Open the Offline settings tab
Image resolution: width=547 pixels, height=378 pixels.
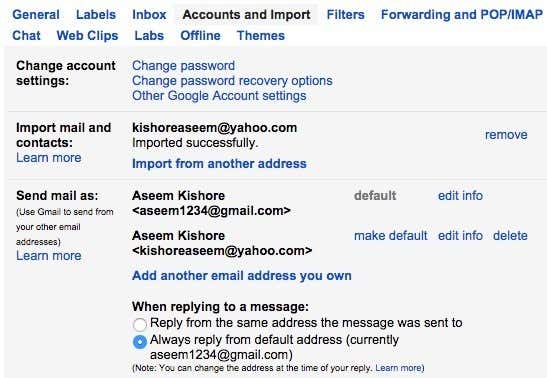pyautogui.click(x=200, y=36)
